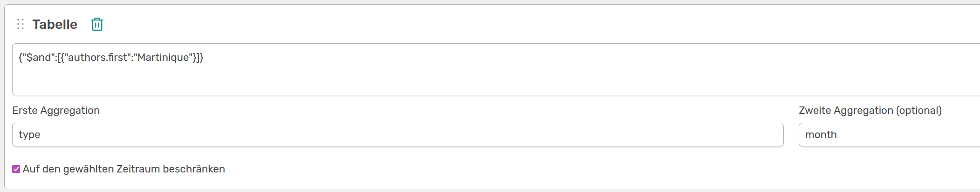This screenshot has height=192, width=980.
Task: Toggle the 'Auf den gewählten Zeitraum beschränken' checkbox
Action: pyautogui.click(x=16, y=169)
